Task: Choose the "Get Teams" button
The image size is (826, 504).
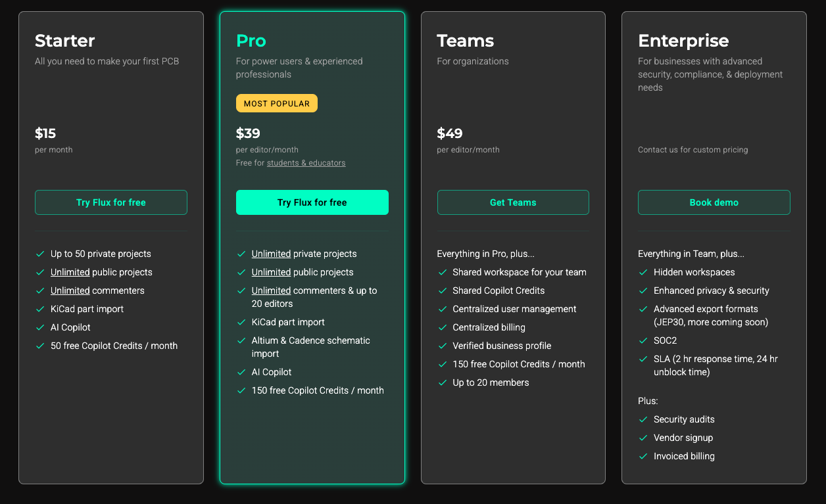Action: [513, 202]
